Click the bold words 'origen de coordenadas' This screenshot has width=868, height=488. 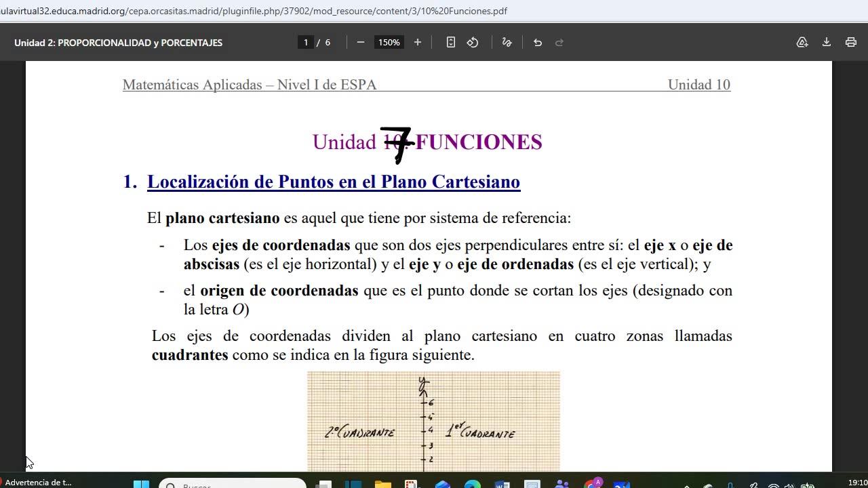pos(279,291)
